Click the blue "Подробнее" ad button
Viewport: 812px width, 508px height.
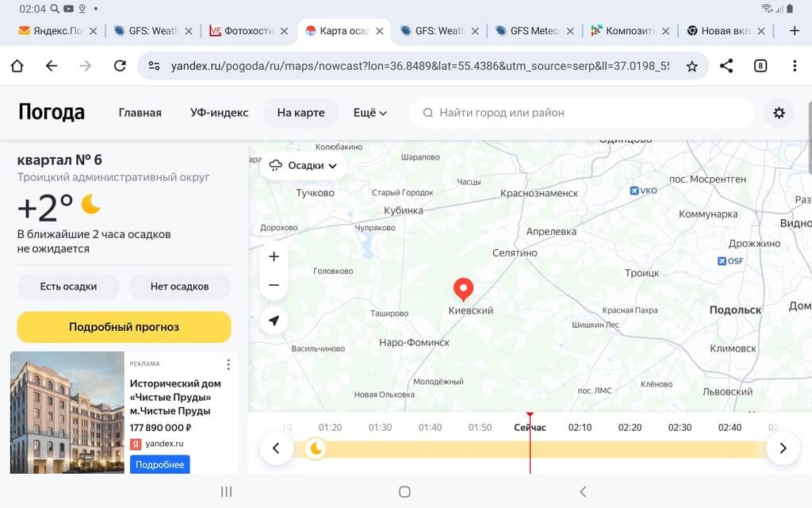[159, 464]
